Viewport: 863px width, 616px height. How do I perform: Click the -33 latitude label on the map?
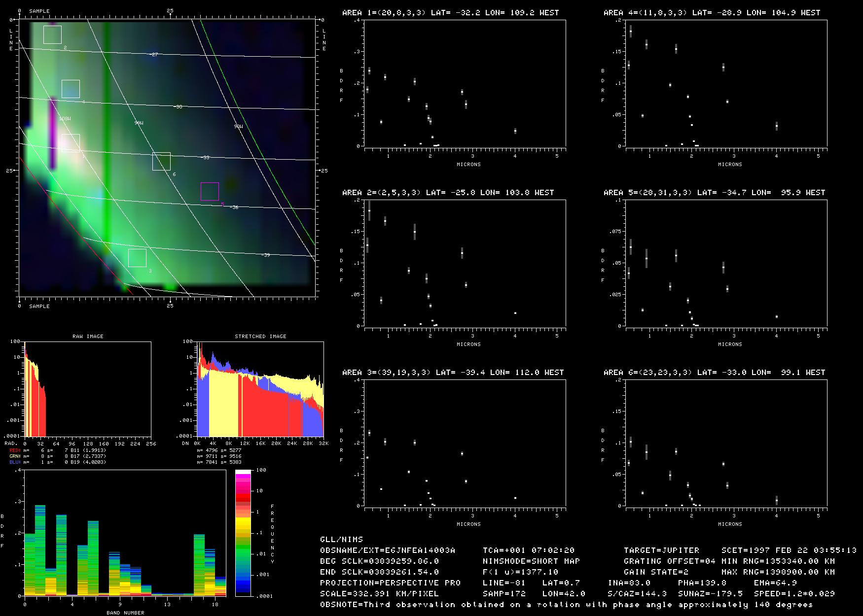tap(206, 158)
